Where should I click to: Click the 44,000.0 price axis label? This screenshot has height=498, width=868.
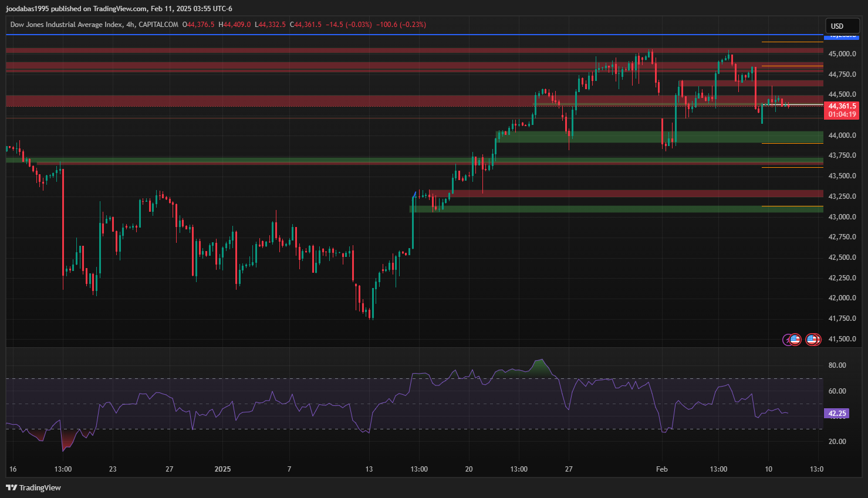click(x=842, y=135)
